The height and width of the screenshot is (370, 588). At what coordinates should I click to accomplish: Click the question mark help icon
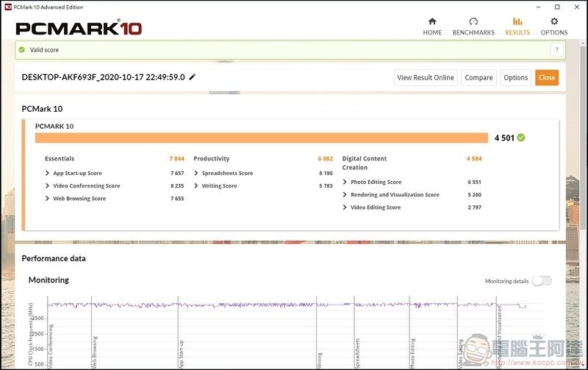click(x=556, y=49)
